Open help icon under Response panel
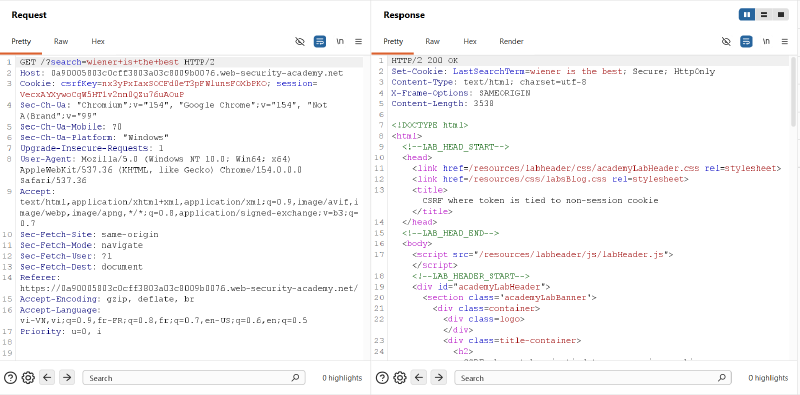The width and height of the screenshot is (800, 395). (382, 378)
